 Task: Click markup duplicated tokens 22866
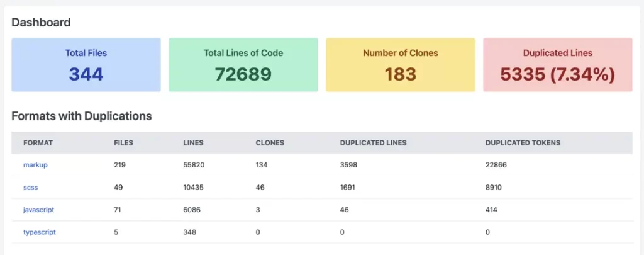coord(496,165)
